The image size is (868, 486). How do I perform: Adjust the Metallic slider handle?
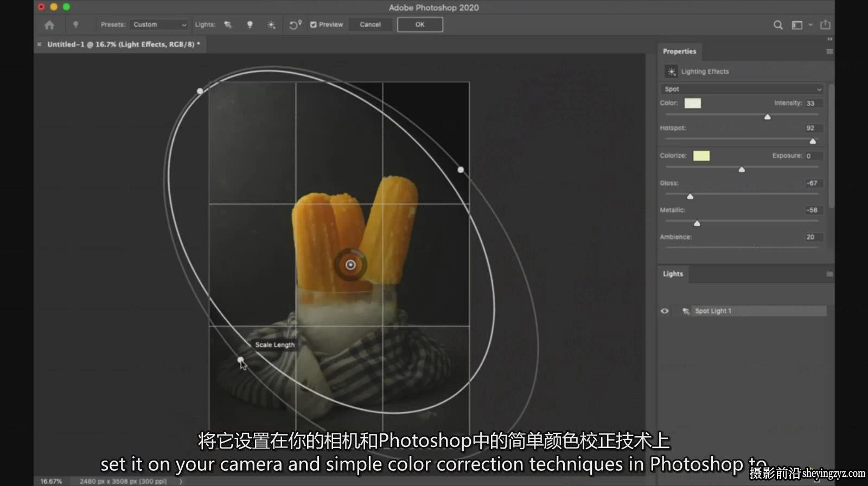click(x=697, y=223)
